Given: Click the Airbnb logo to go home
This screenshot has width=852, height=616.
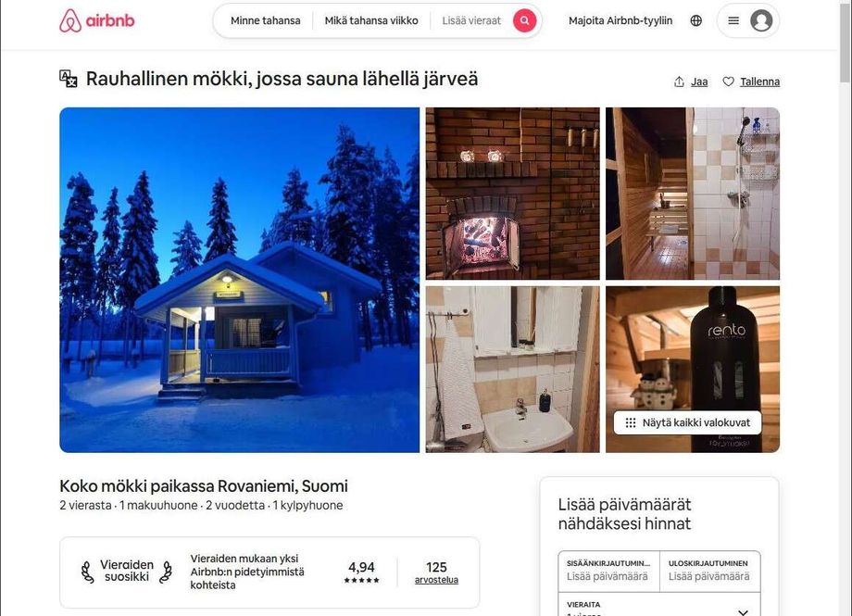Looking at the screenshot, I should [x=96, y=20].
